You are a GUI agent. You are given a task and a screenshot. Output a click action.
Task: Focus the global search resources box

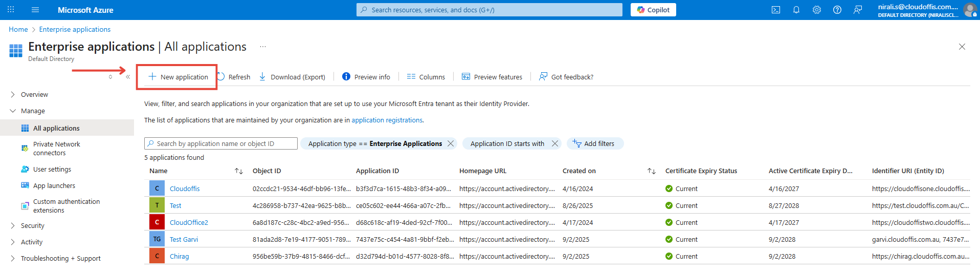[x=489, y=10]
